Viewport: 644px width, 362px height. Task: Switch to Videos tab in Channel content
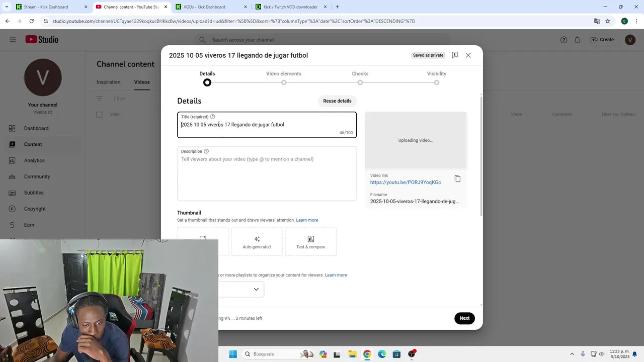(x=142, y=82)
